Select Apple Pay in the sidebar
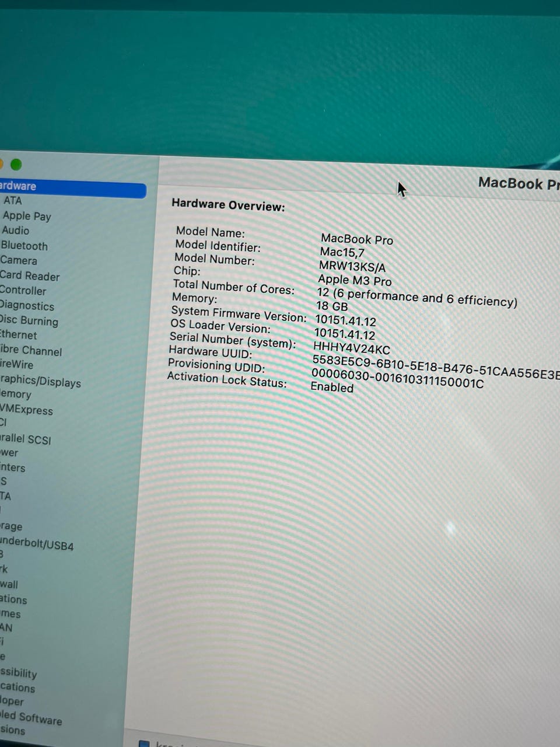 [x=27, y=216]
